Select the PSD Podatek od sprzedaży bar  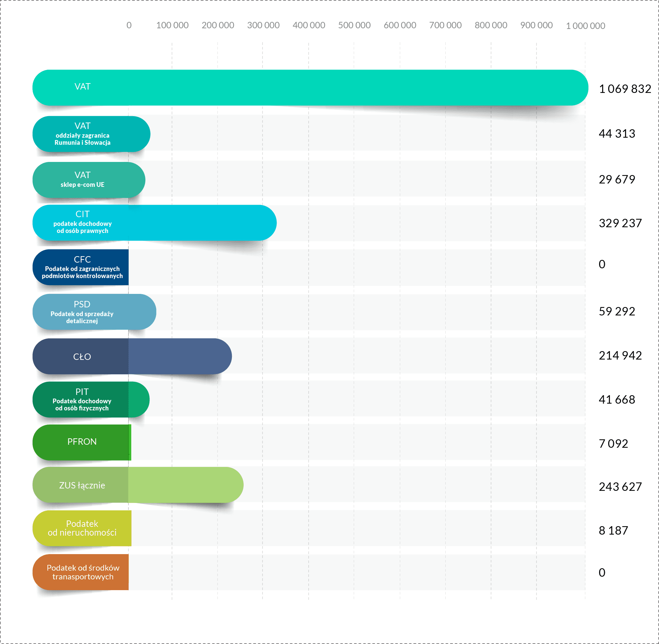(x=94, y=311)
